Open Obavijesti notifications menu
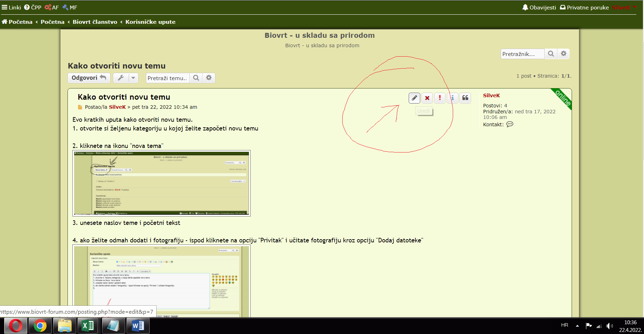This screenshot has height=334, width=644. [539, 7]
